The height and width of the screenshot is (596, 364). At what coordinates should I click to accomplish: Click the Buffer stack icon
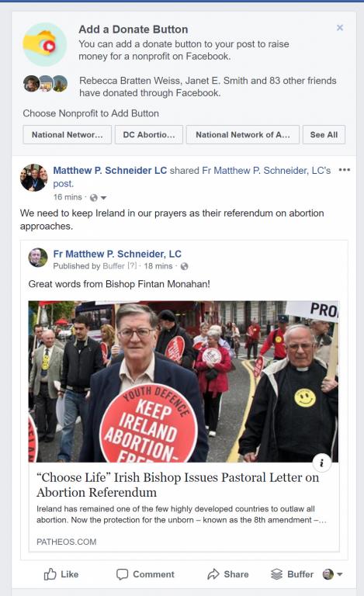pyautogui.click(x=276, y=574)
